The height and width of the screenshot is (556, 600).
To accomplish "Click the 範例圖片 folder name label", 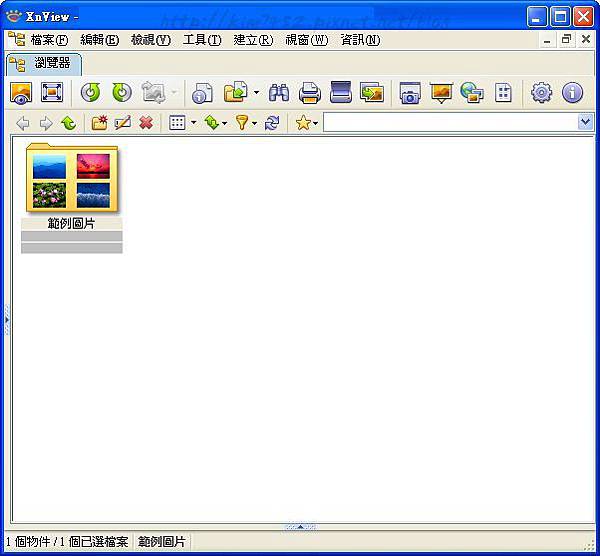I will coord(72,224).
